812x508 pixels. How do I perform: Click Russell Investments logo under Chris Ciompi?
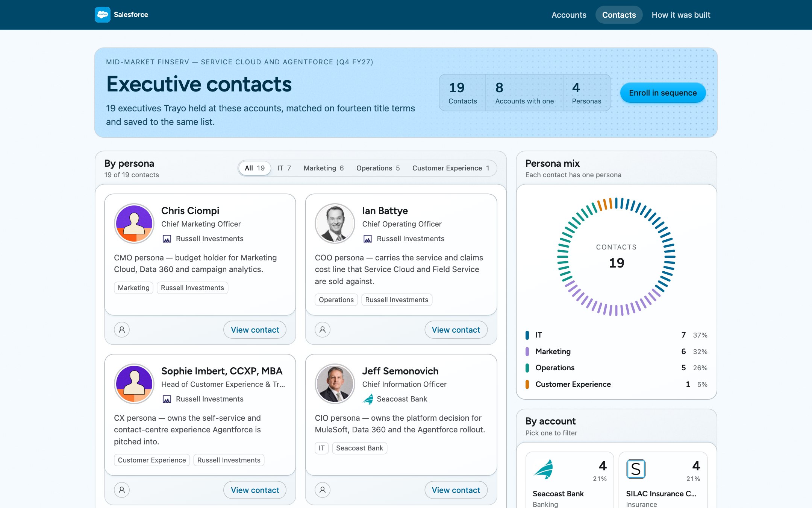(x=167, y=239)
